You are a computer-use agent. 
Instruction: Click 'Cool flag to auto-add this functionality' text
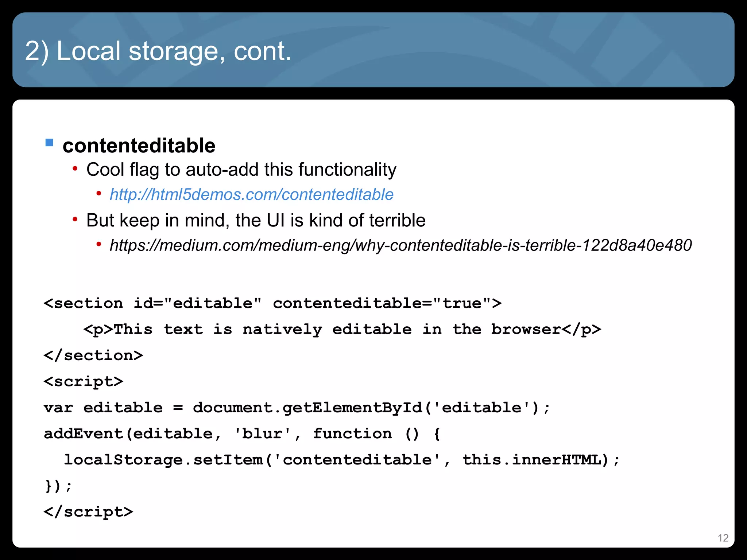coord(241,170)
